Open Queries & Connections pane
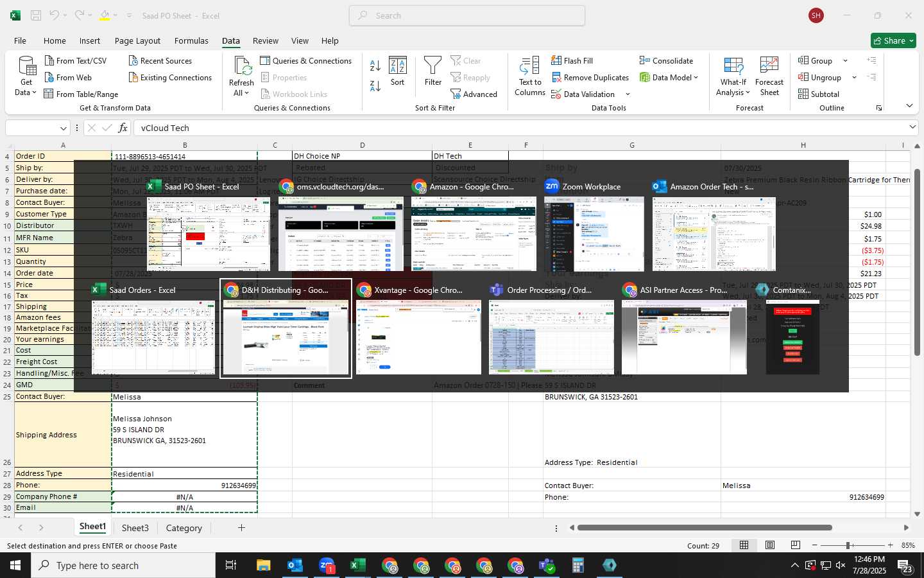 point(305,60)
